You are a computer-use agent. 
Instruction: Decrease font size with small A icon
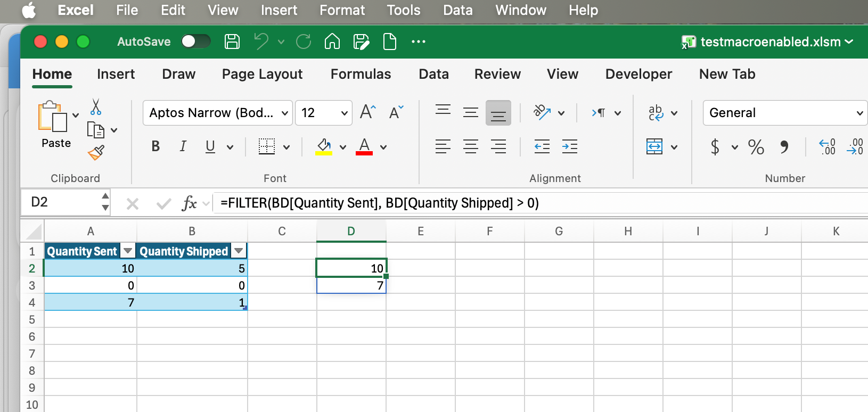tap(396, 112)
